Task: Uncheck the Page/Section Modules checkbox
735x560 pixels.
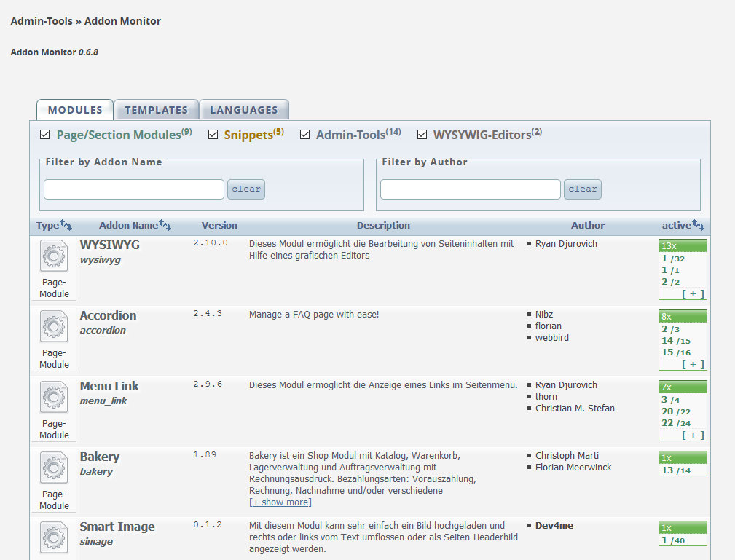Action: click(x=45, y=135)
